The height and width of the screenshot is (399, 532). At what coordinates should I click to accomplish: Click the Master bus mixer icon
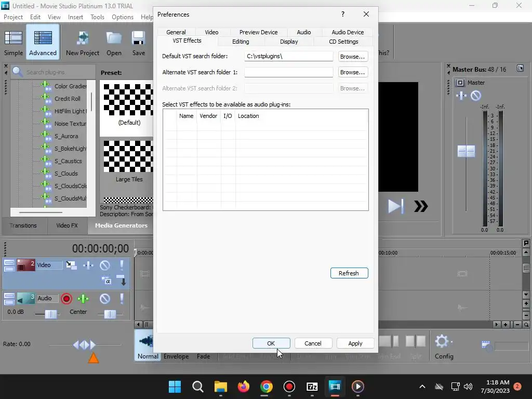pos(460,83)
